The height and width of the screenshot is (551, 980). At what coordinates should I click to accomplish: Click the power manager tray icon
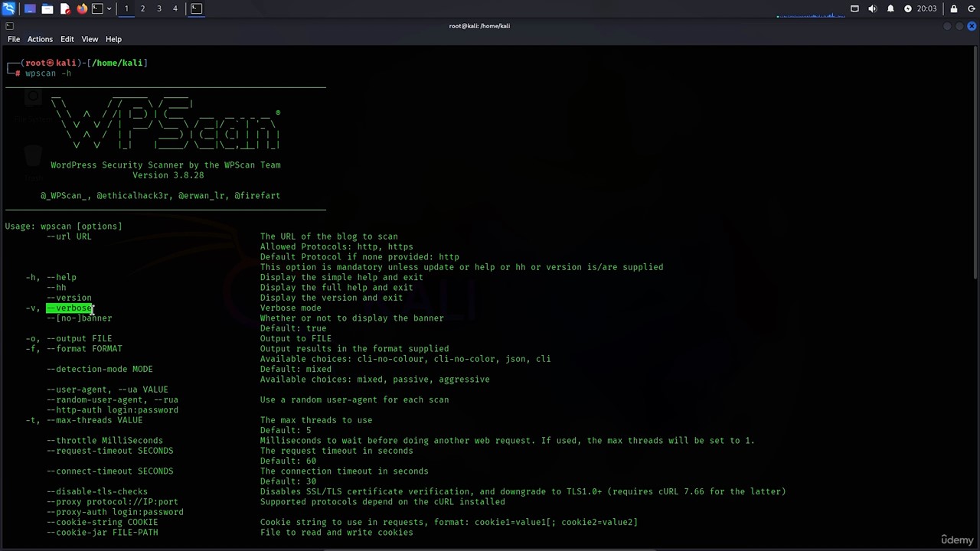(x=908, y=8)
